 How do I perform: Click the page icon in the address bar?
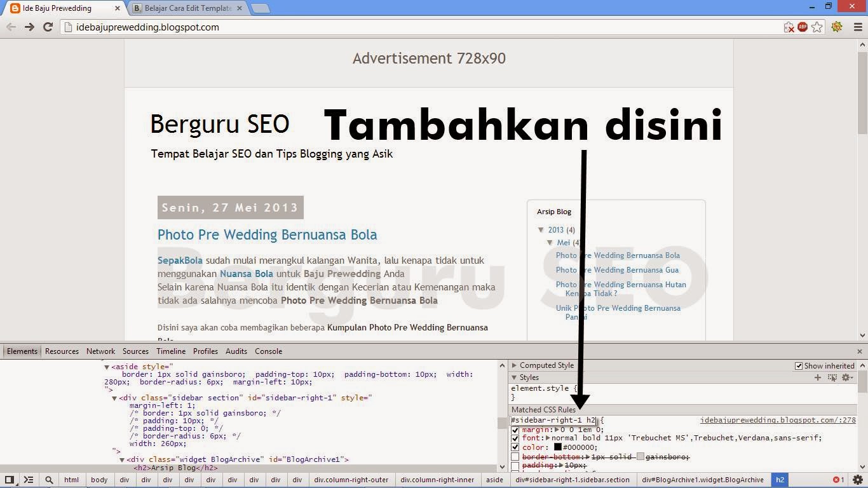click(69, 27)
